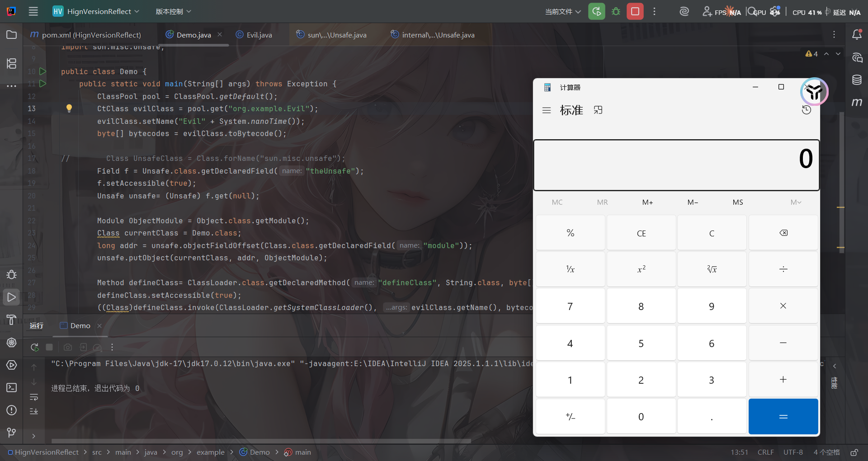
Task: Click the green Run button in toolbar
Action: pos(596,11)
